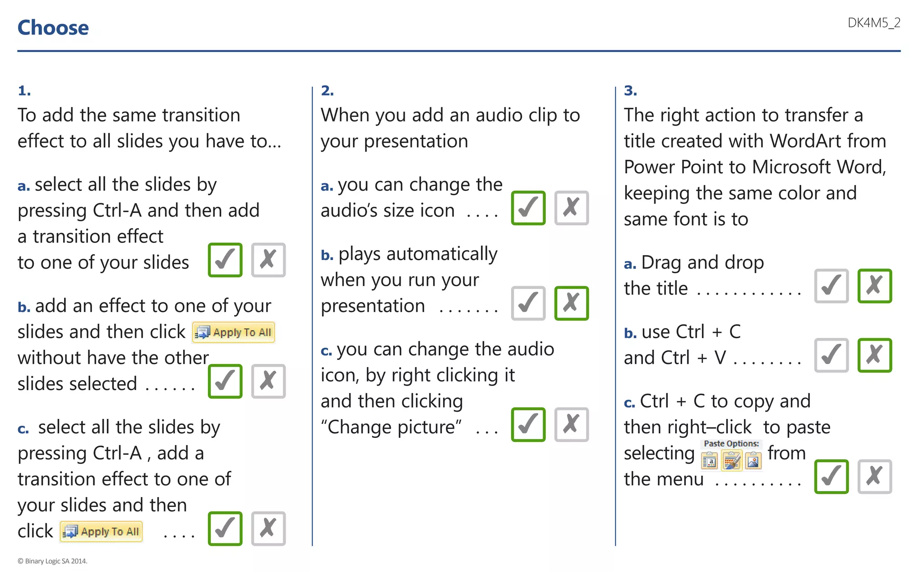Click the X for Ctrl + C and Ctrl + V
Viewport: 924px width, 572px height.
875,355
